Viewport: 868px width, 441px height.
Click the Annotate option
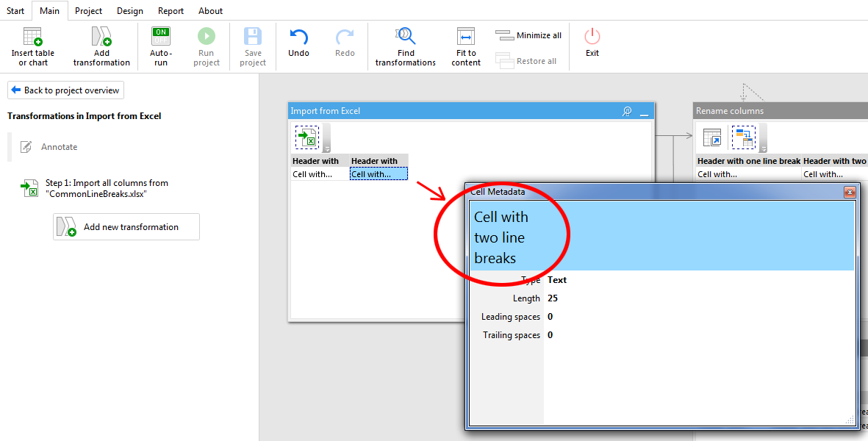click(x=50, y=146)
